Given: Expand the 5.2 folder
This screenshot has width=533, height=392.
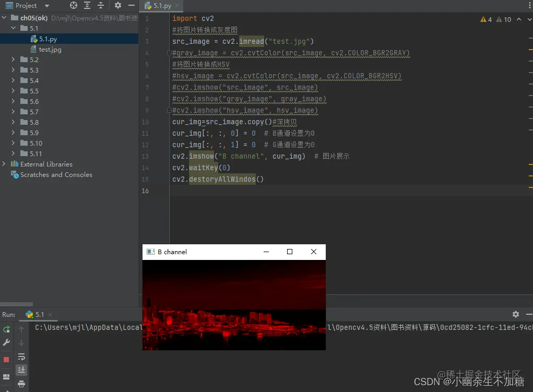Looking at the screenshot, I should coord(13,60).
